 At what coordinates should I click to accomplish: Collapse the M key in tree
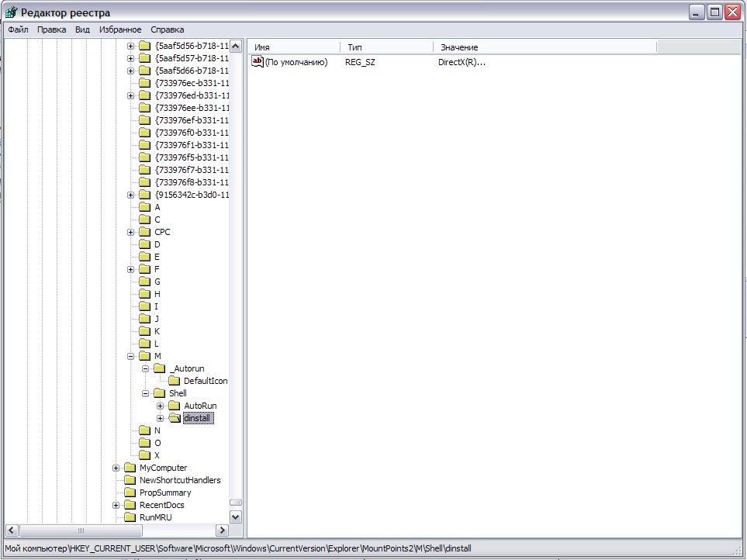coord(130,356)
